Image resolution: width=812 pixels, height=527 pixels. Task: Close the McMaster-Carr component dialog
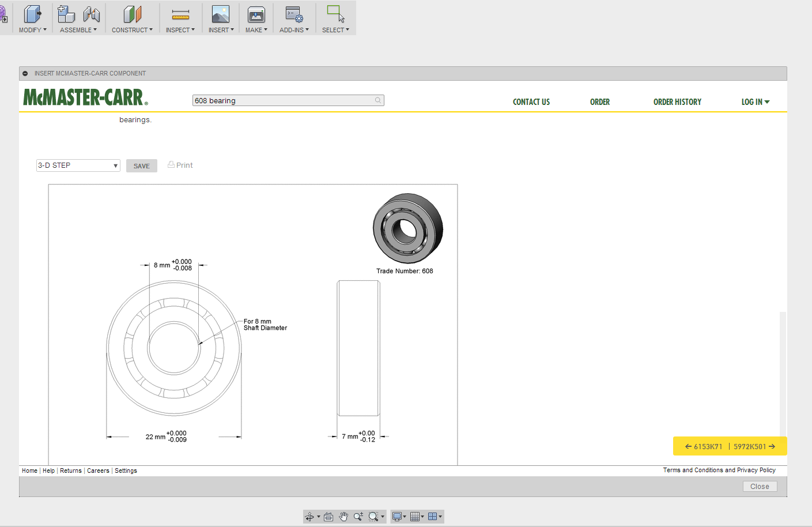(x=760, y=487)
